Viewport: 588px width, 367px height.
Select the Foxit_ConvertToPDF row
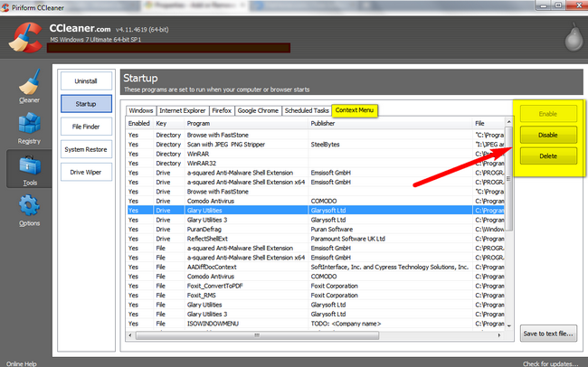tap(316, 286)
